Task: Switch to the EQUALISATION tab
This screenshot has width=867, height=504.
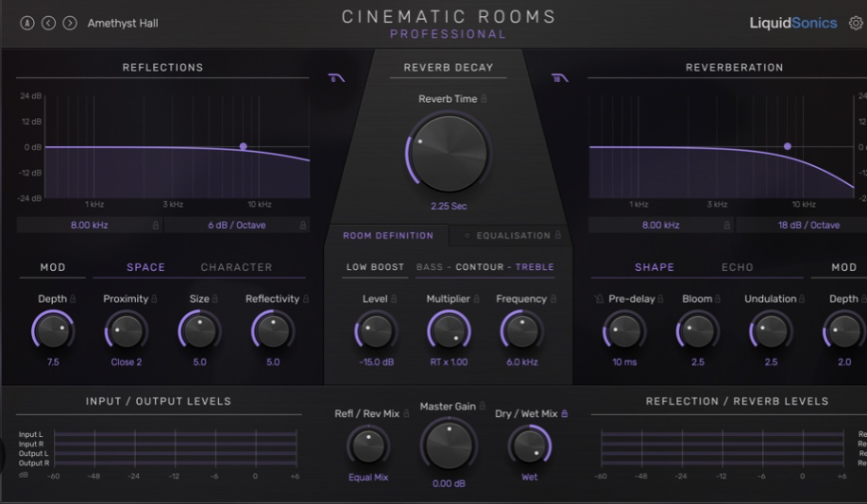Action: (x=514, y=236)
